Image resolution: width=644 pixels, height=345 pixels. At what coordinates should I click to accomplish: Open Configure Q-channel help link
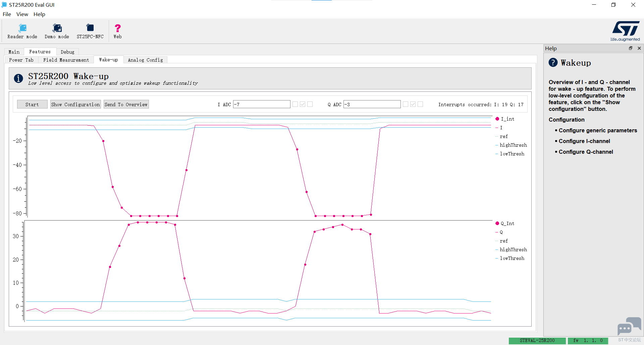click(x=586, y=152)
